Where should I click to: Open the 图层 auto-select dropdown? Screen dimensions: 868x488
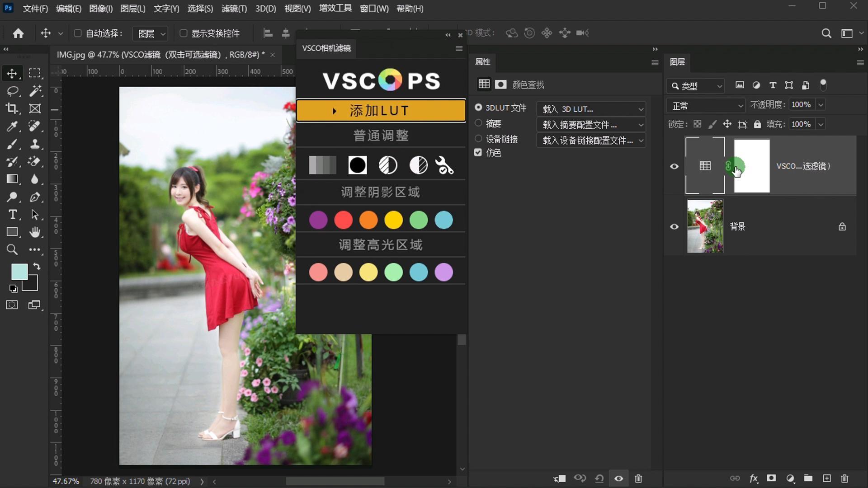151,33
